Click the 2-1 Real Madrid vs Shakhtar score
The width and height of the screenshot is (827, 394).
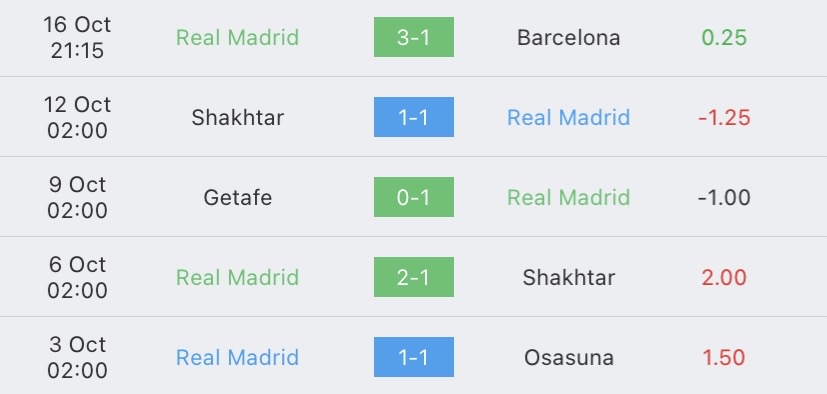tap(414, 277)
